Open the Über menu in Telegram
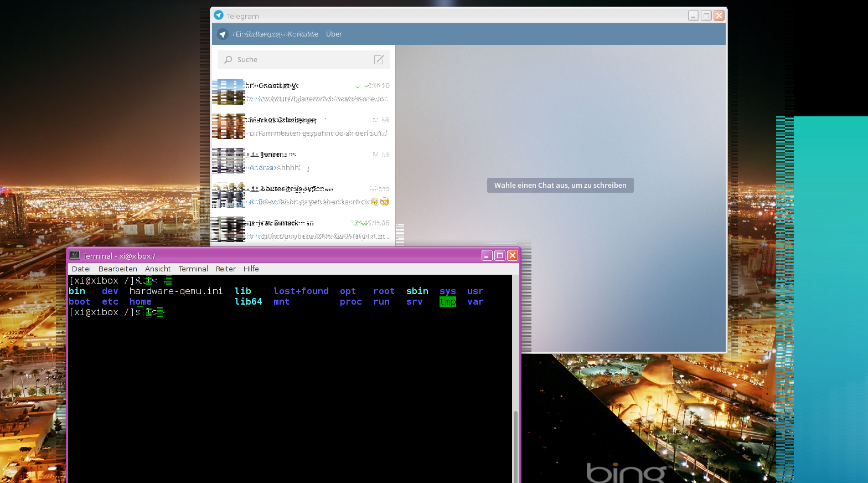868x483 pixels. coord(334,34)
